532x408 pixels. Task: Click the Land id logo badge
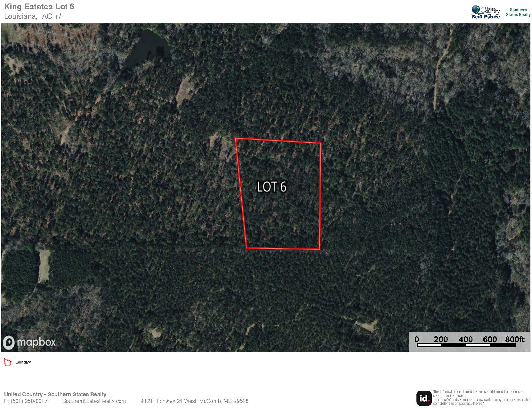424,398
